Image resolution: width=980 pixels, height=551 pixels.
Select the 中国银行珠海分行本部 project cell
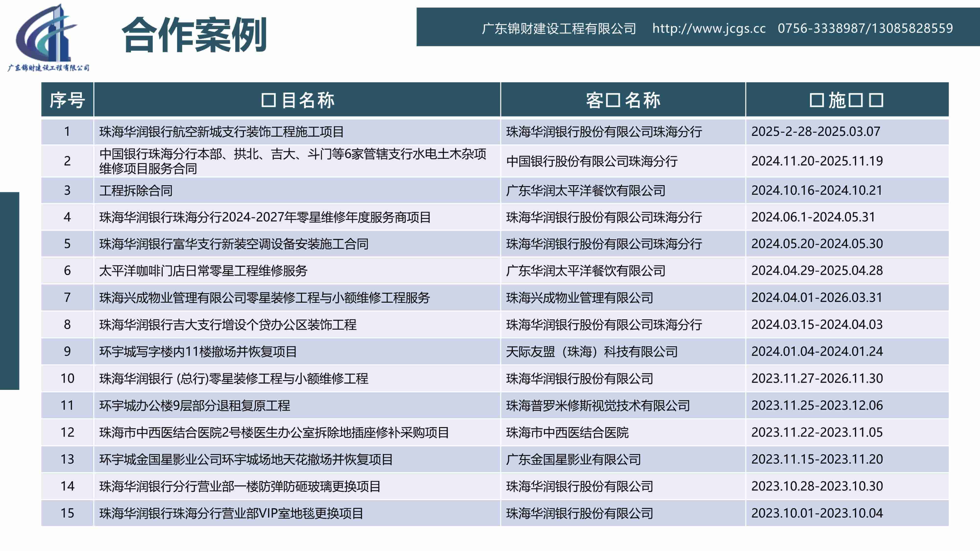tap(297, 161)
